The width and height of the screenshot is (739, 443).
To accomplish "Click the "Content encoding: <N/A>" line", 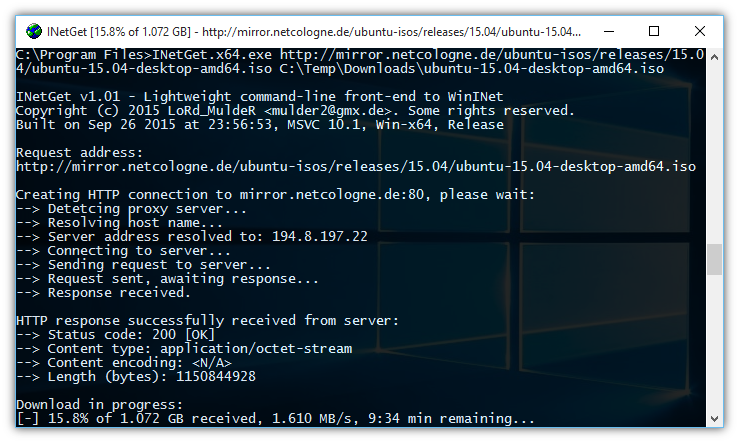I will 124,362.
